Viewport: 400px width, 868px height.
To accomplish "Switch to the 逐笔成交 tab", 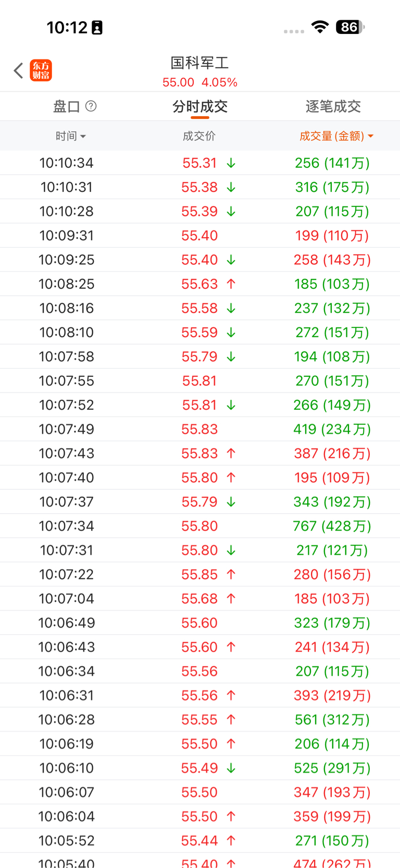I will (x=333, y=107).
